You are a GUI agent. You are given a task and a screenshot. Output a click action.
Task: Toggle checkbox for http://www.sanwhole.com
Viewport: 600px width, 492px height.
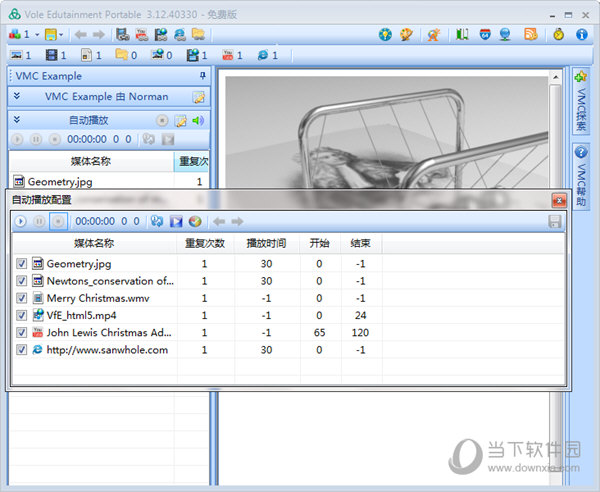point(22,350)
